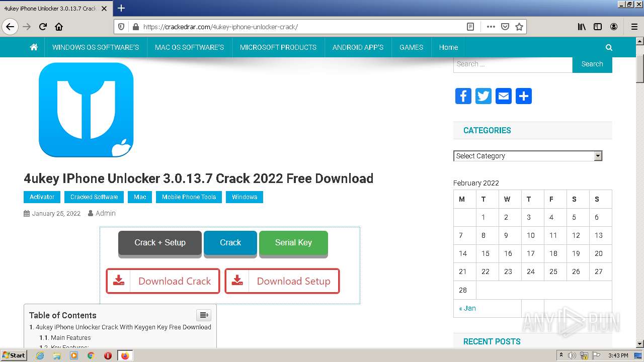Open Chrome from the taskbar
644x362 pixels.
tap(91, 355)
